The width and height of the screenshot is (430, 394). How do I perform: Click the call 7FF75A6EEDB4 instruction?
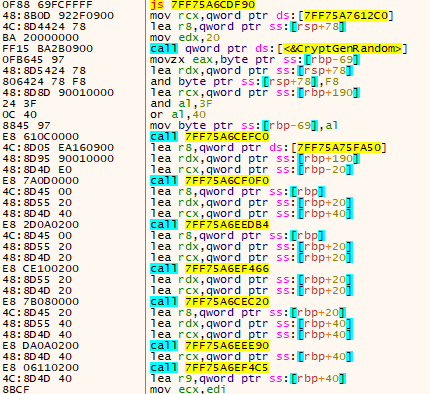pyautogui.click(x=209, y=225)
